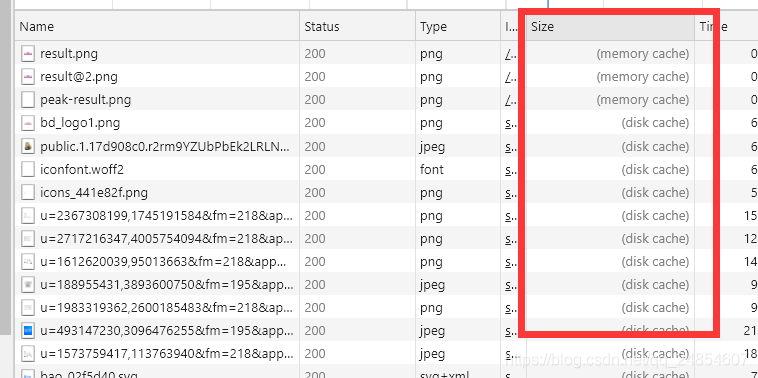Click the icon beside u=1983319362 request
This screenshot has height=378, width=758.
coord(28,308)
